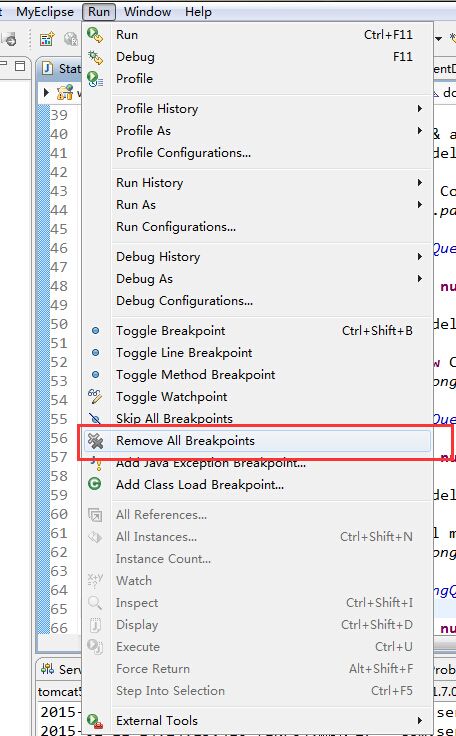Choose Skip All Breakpoints

(257, 417)
